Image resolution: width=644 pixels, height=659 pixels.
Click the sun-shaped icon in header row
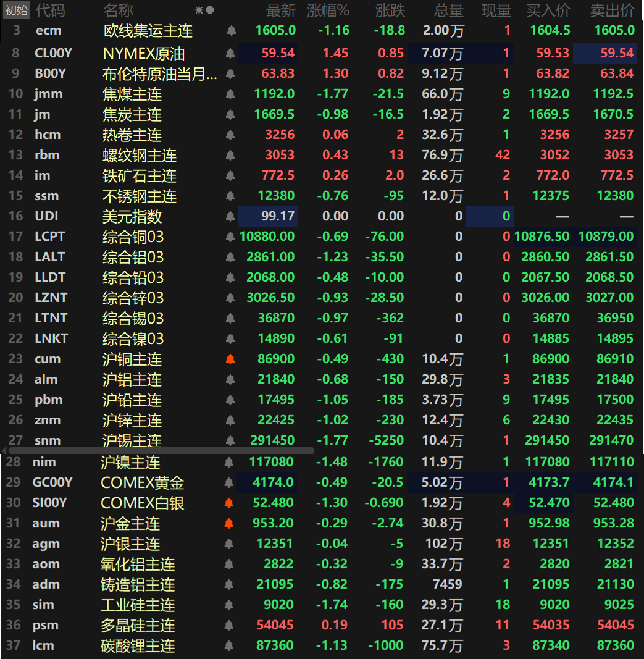(199, 10)
